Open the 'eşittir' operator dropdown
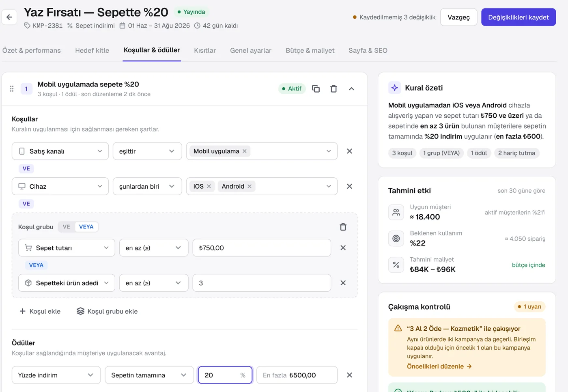This screenshot has width=568, height=392. pyautogui.click(x=147, y=151)
